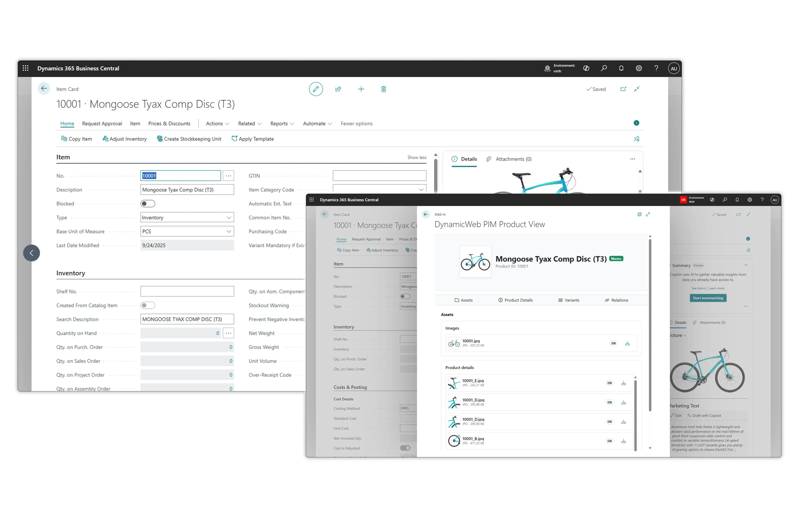Download the 10001.jpg image asset
Image resolution: width=798 pixels, height=532 pixels.
coord(627,343)
